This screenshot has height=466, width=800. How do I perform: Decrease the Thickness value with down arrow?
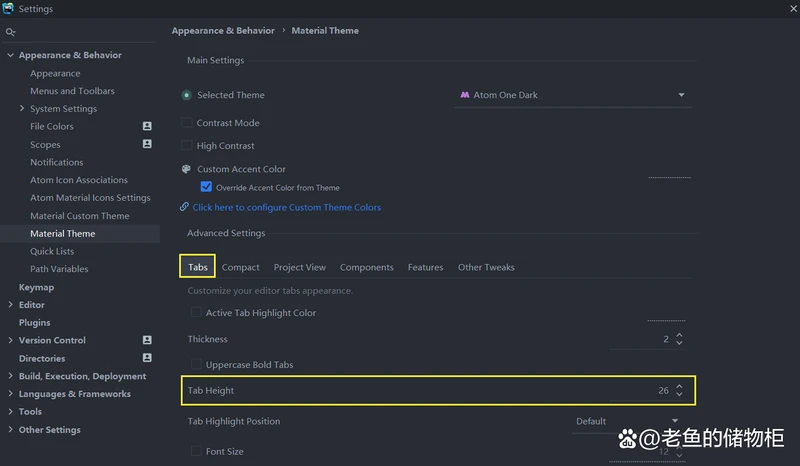[x=679, y=343]
